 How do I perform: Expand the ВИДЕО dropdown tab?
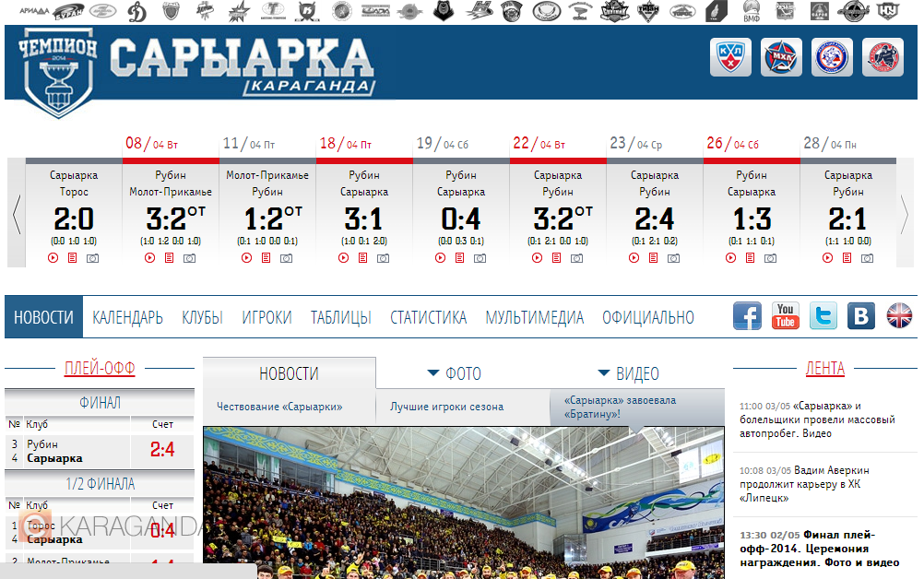tap(628, 373)
